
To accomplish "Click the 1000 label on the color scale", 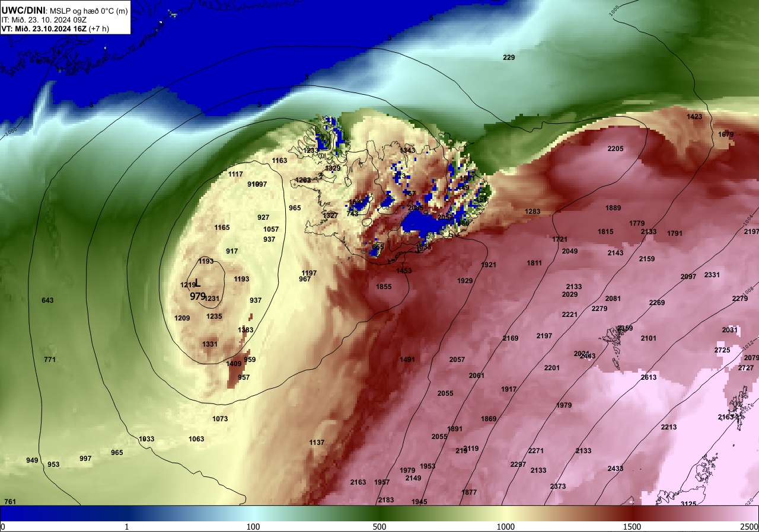I will tap(506, 527).
